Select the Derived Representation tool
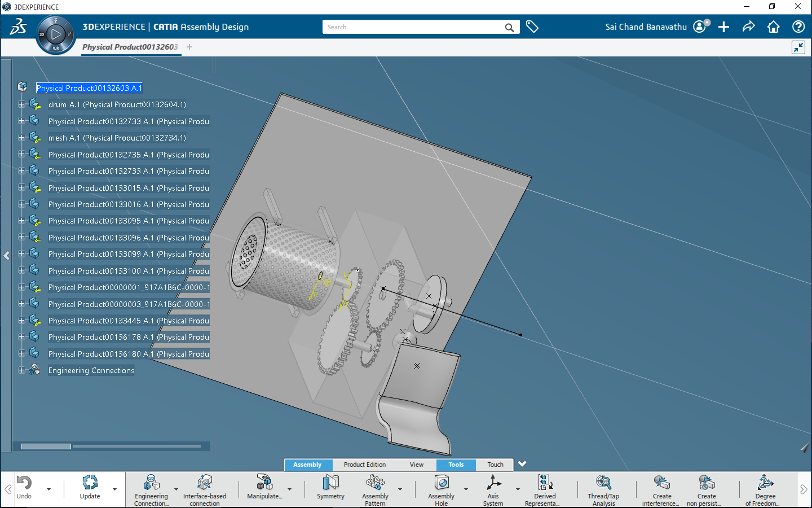This screenshot has height=508, width=812. click(x=545, y=489)
